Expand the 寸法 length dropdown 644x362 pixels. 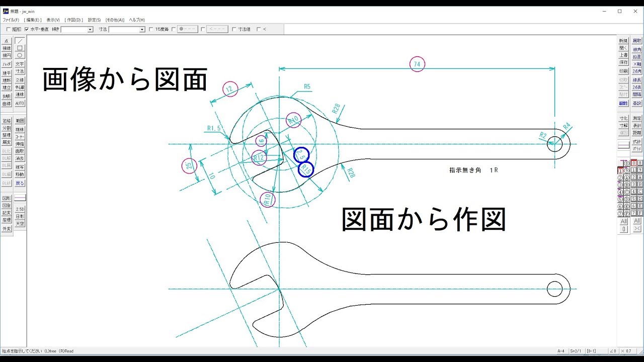tap(142, 30)
